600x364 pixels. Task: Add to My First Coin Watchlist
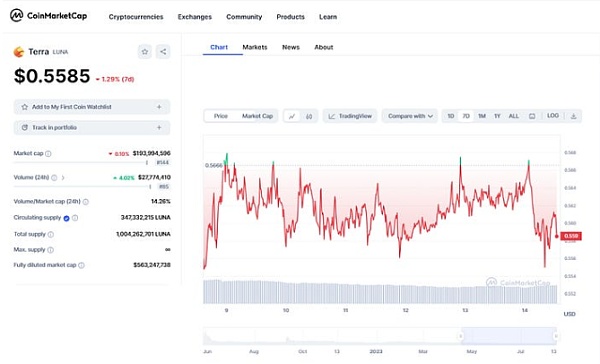(92, 107)
